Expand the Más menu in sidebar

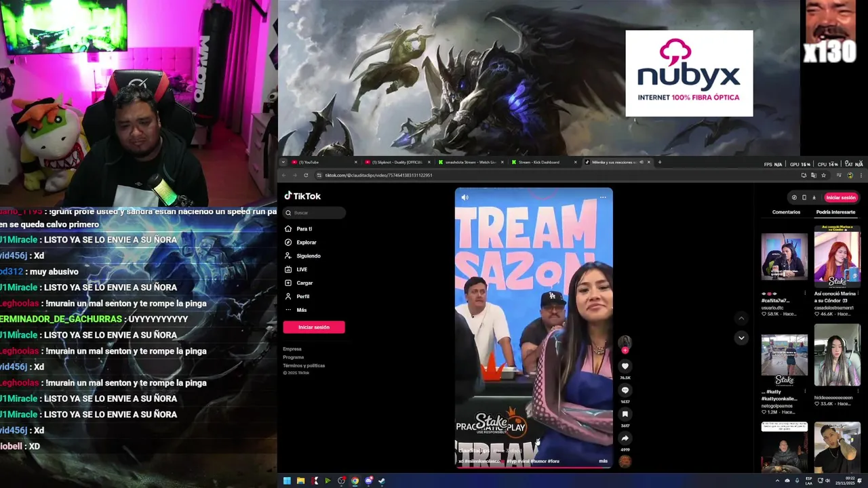(296, 310)
